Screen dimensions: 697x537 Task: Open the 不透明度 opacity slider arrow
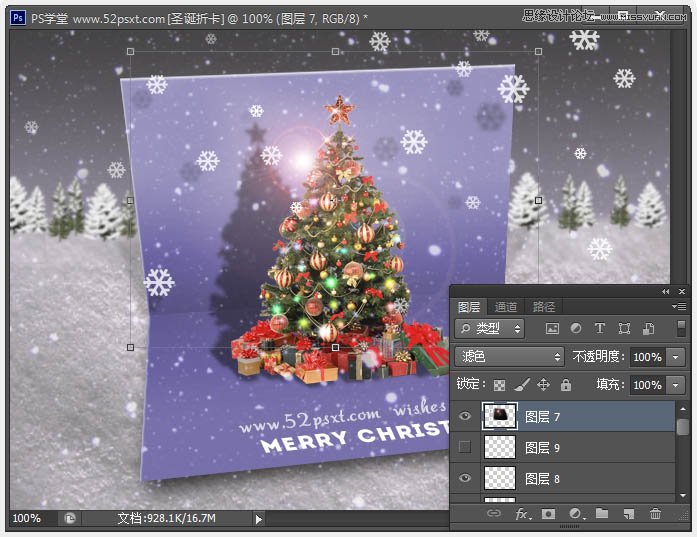click(676, 357)
